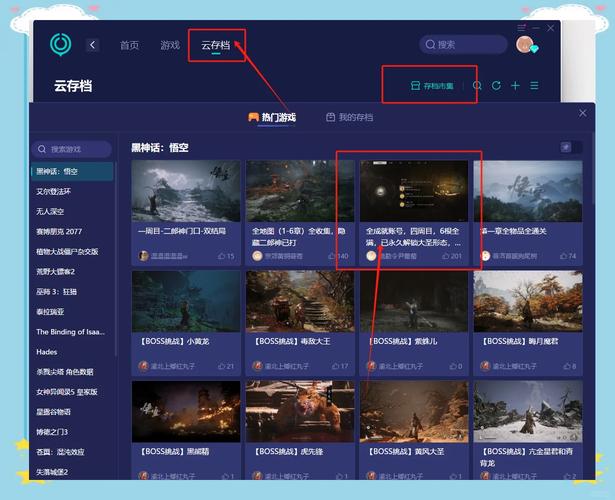
Task: Select The Binding of Isaa... in list
Action: [71, 332]
